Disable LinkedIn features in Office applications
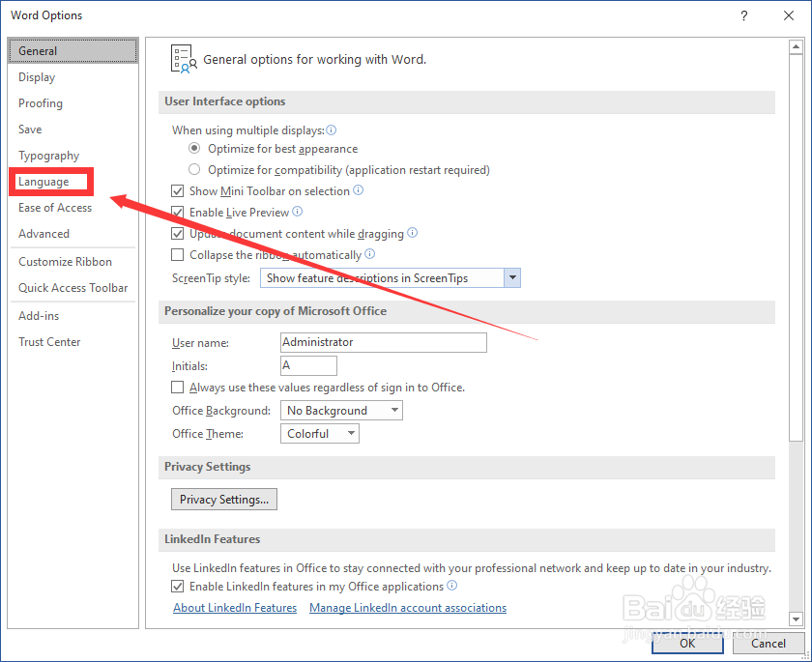The height and width of the screenshot is (662, 812). click(x=178, y=587)
